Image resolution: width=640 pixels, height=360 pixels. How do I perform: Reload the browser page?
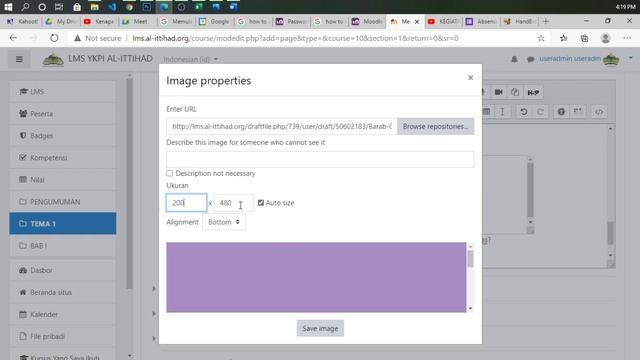tap(54, 38)
